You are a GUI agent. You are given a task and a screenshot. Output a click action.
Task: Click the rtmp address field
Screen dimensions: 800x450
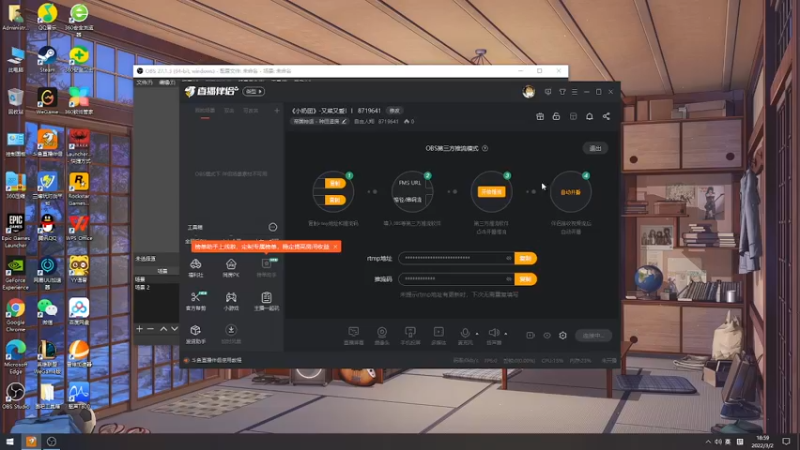coord(456,258)
